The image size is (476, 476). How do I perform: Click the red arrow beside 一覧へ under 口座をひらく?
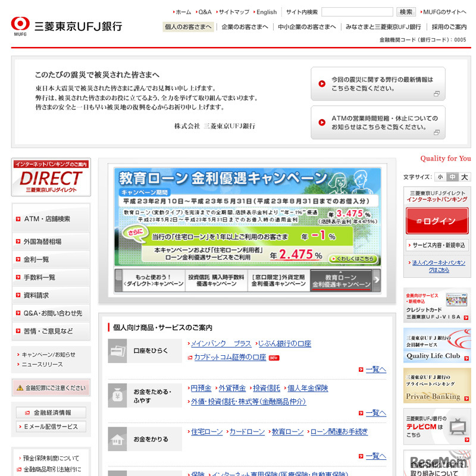(361, 369)
